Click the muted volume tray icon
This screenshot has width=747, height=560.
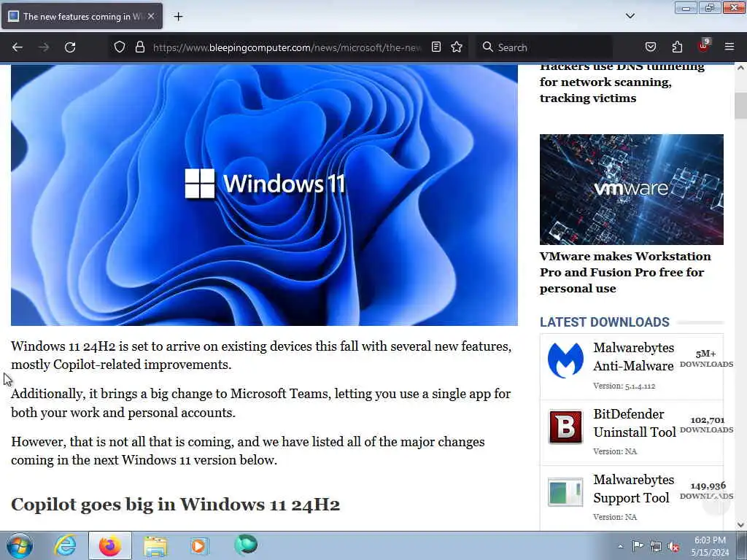[673, 547]
